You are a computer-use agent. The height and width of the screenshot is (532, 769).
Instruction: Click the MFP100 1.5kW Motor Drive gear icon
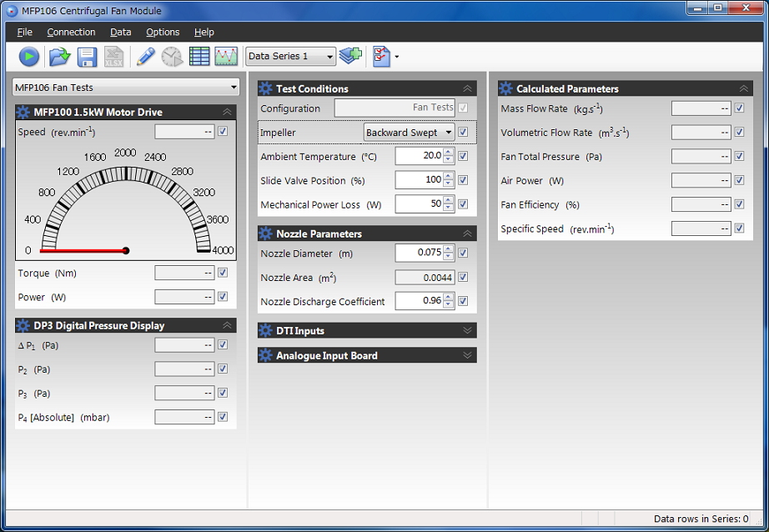(x=23, y=113)
